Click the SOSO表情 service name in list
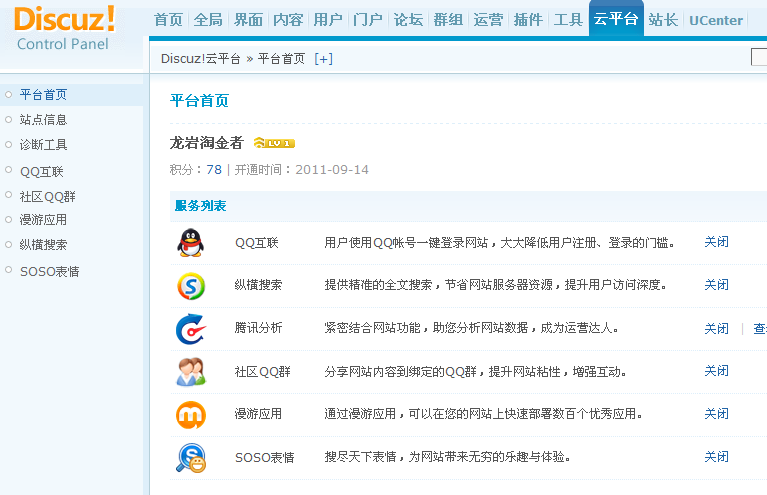 click(265, 457)
